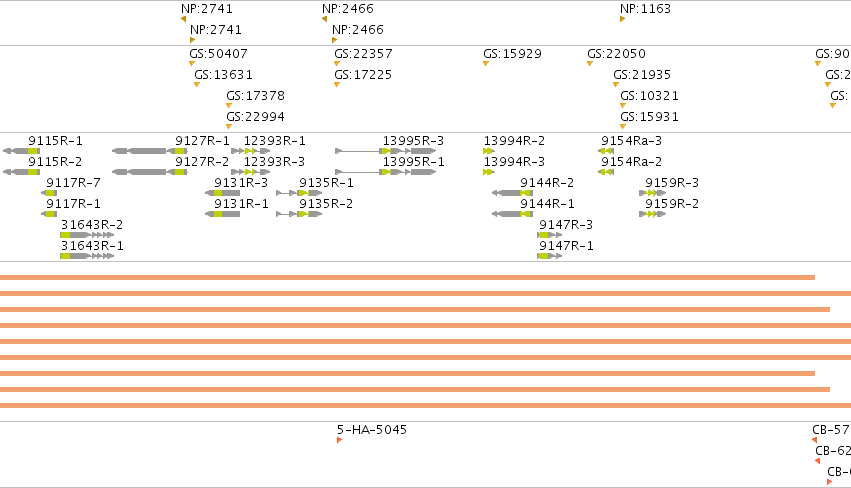Click the GS:22050 insertion marker

[x=590, y=64]
